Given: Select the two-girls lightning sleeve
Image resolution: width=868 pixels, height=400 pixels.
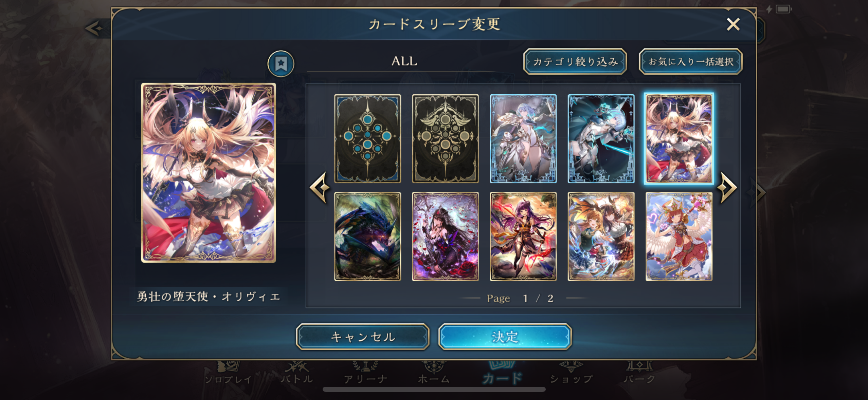Looking at the screenshot, I should (x=601, y=236).
